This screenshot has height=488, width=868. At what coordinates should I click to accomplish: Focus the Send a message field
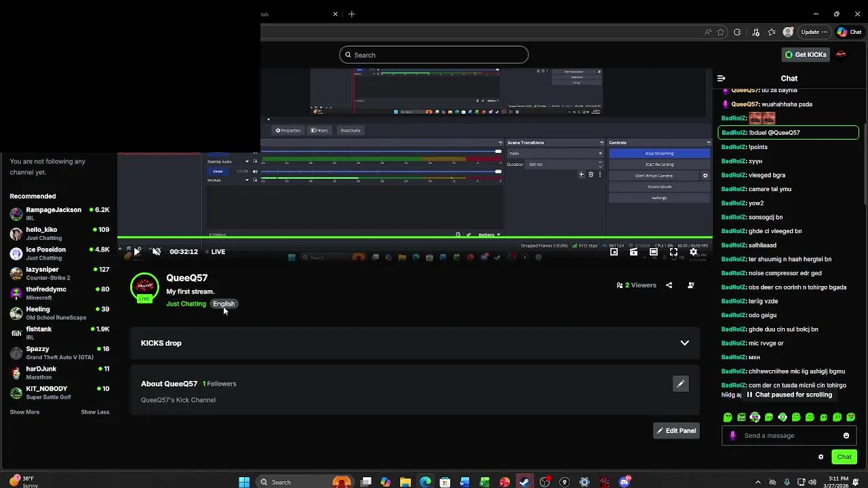tap(789, 436)
